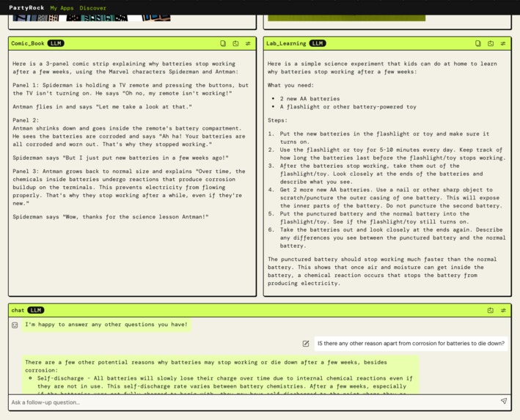Screen dimensions: 520x420
Task: Click the 'Steps:' heading in Lab_Learning
Action: tap(277, 120)
